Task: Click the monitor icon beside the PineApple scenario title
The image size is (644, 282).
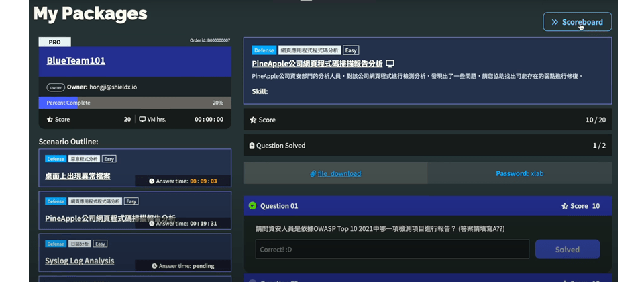Action: 390,64
